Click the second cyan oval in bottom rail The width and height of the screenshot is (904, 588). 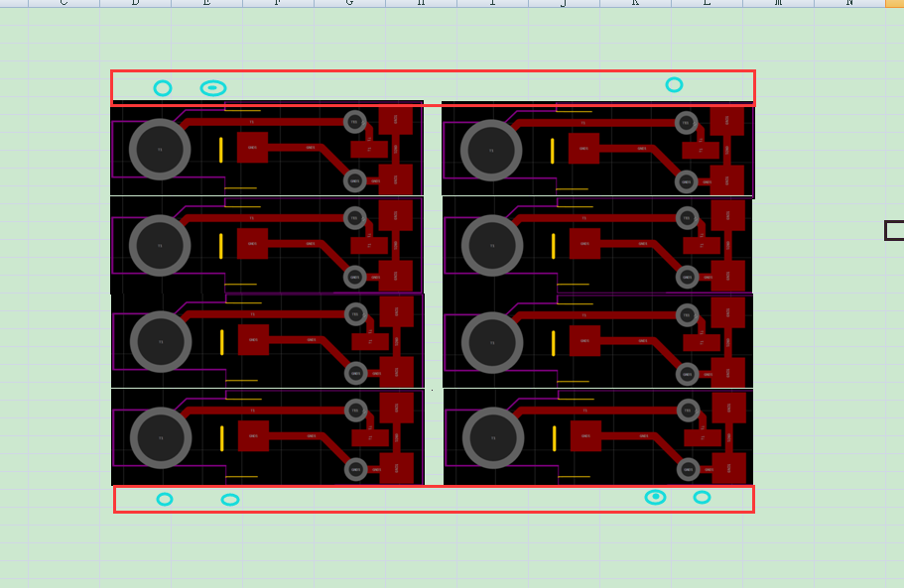click(x=230, y=500)
